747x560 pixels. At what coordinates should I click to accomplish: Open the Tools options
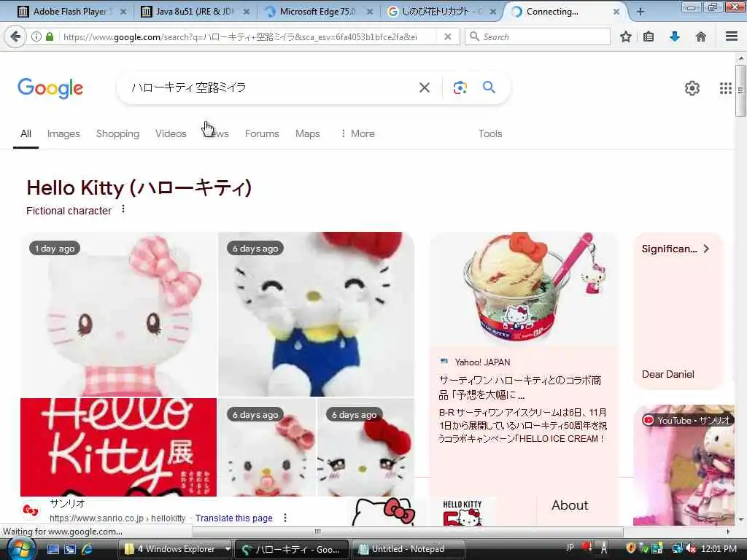click(490, 134)
